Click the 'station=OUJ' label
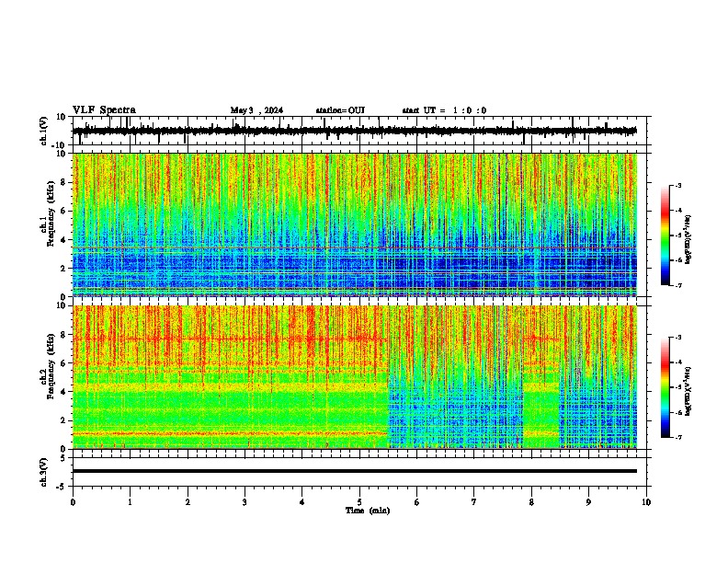This screenshot has width=728, height=563. (x=340, y=110)
